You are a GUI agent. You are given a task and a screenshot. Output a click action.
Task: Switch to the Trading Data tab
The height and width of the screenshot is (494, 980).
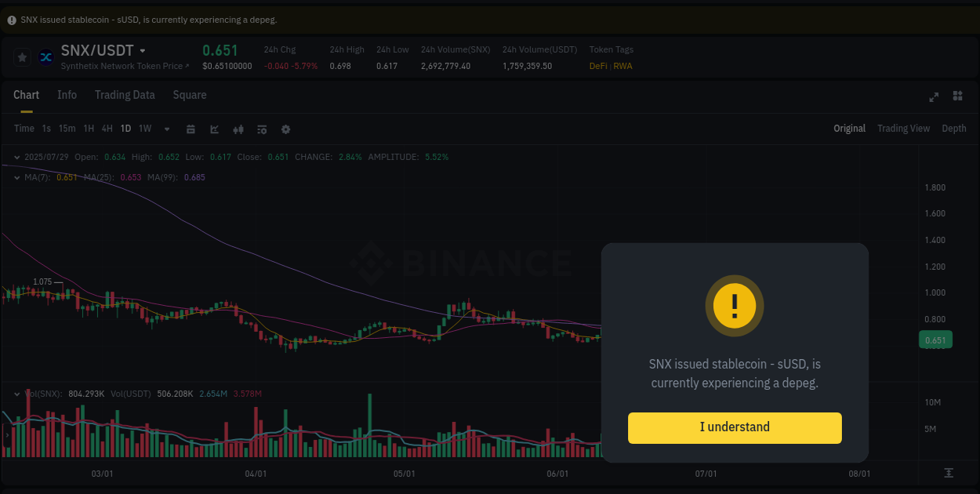tap(125, 95)
